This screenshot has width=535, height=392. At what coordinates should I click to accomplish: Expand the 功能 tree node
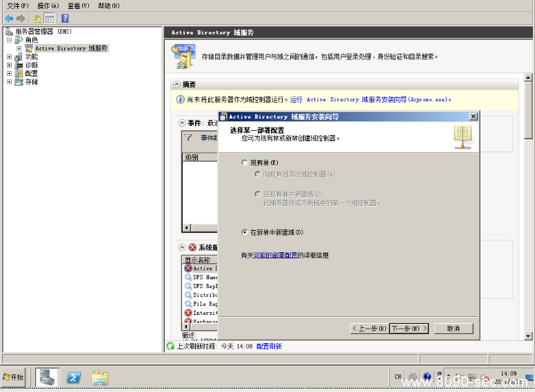coord(9,56)
